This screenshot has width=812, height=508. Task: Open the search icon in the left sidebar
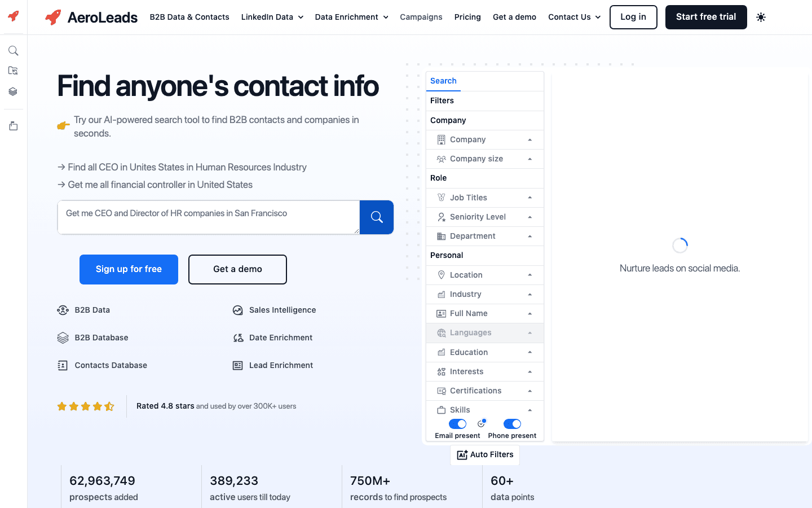tap(14, 51)
